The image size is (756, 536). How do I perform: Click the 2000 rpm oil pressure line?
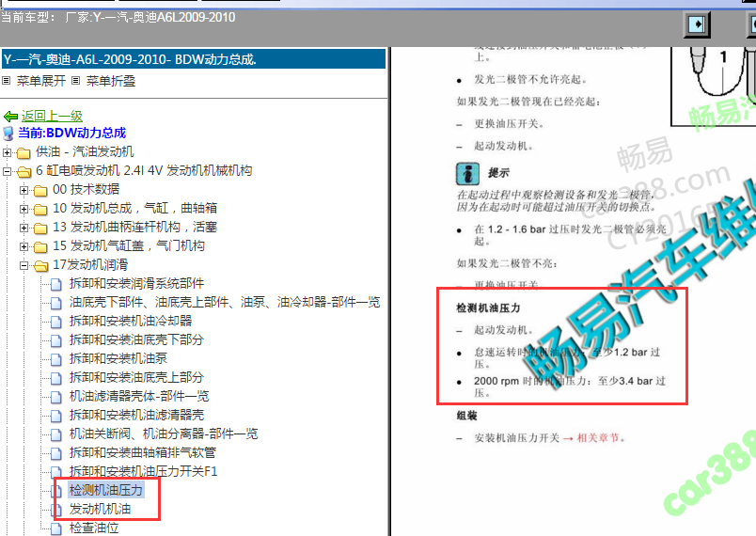[570, 386]
